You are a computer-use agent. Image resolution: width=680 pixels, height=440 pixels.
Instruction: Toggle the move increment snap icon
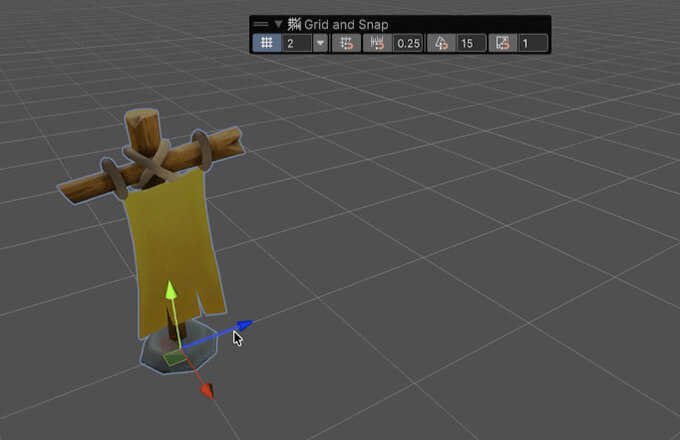[x=377, y=43]
